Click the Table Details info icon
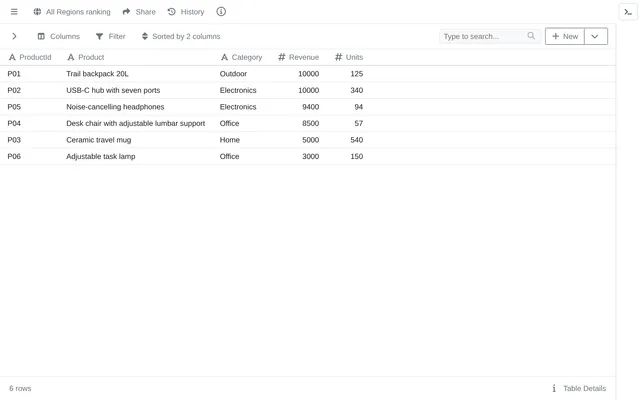Viewport: 640px width, 400px height. point(554,388)
